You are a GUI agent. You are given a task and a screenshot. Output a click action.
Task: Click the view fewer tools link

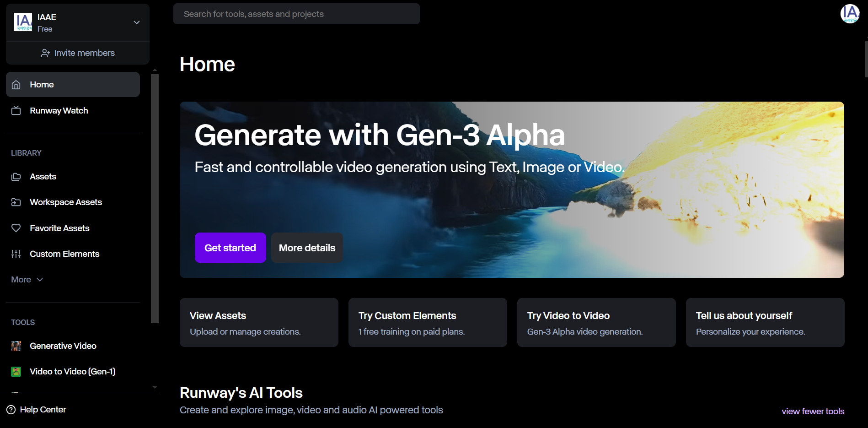813,412
